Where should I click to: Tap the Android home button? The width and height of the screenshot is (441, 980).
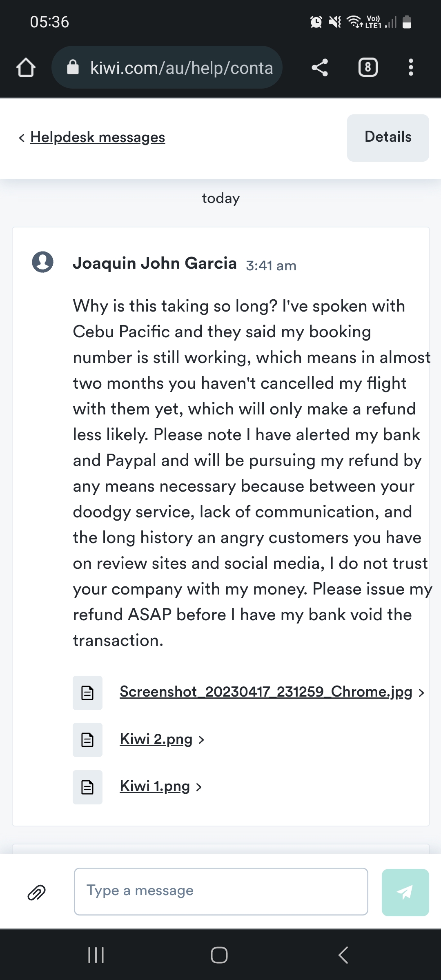coord(220,954)
